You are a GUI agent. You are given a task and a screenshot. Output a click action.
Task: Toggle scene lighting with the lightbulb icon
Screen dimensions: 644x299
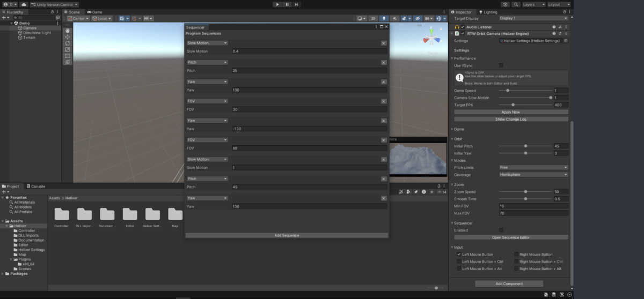coord(384,18)
